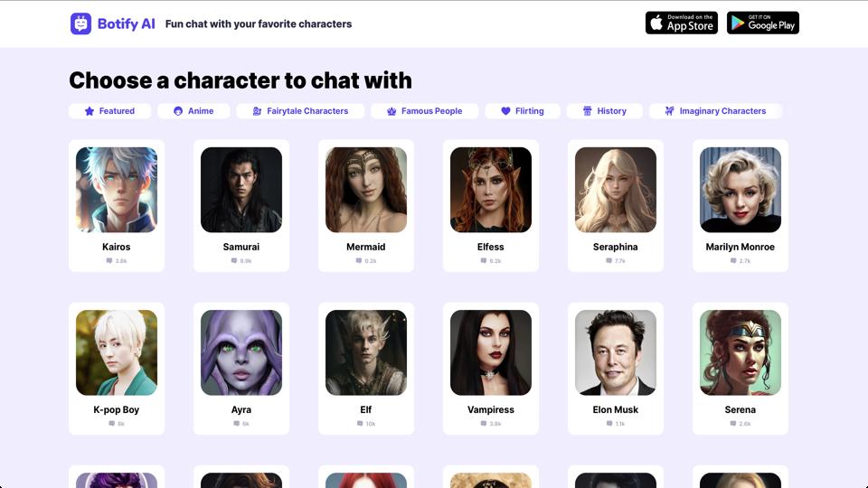Viewport: 868px width, 488px height.
Task: Click the Botify AI robot logo icon
Action: [x=80, y=23]
